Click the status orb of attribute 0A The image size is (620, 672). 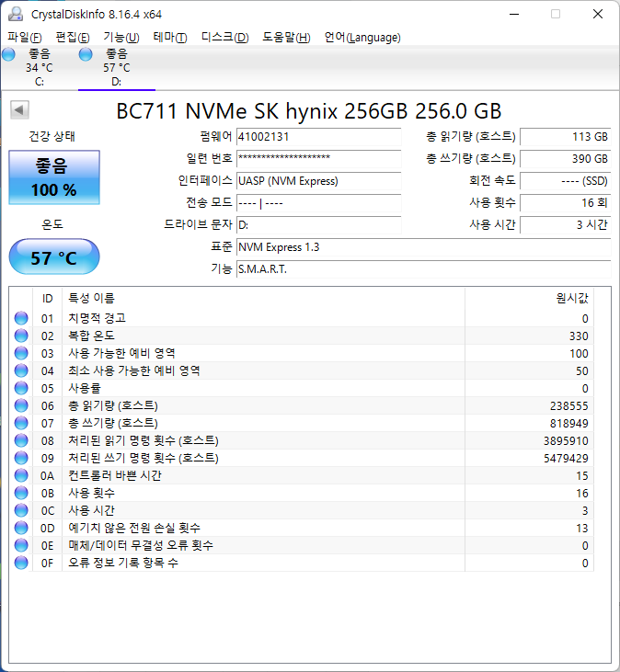(21, 475)
